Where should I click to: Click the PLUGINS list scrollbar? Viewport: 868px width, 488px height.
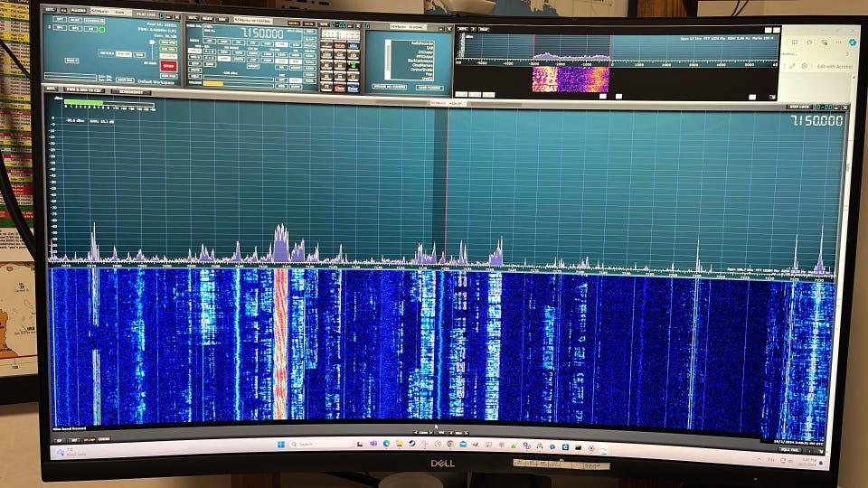click(388, 60)
